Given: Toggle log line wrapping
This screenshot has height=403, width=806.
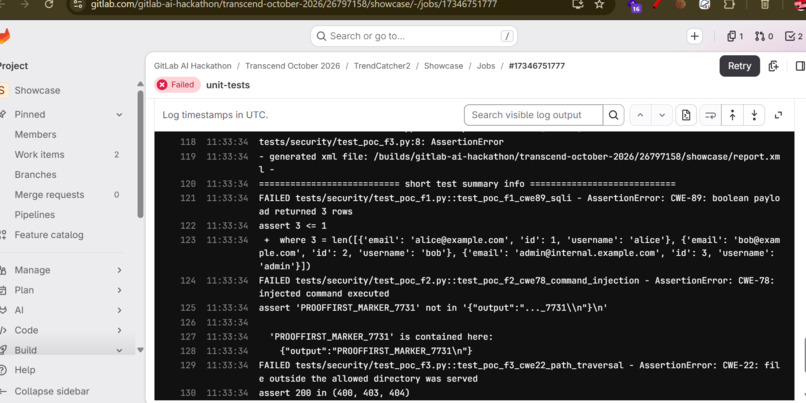Looking at the screenshot, I should click(x=710, y=115).
